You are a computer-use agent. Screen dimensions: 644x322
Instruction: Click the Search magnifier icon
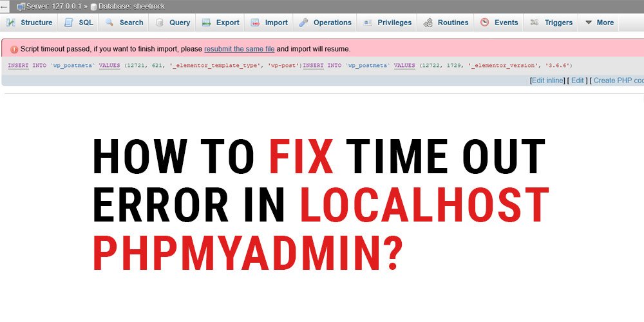click(x=109, y=23)
